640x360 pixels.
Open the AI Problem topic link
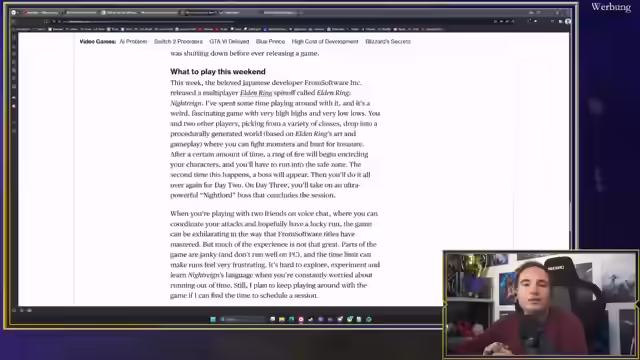click(133, 42)
